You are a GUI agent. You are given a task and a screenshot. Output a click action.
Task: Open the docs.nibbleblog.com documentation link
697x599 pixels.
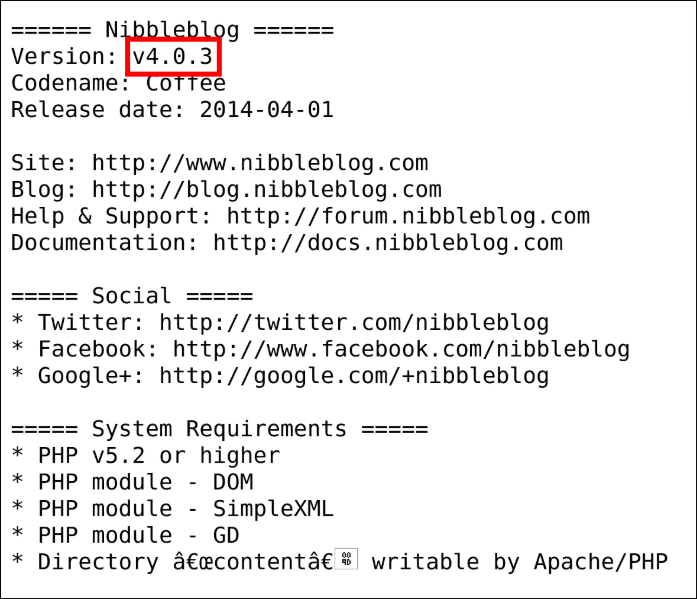(388, 243)
